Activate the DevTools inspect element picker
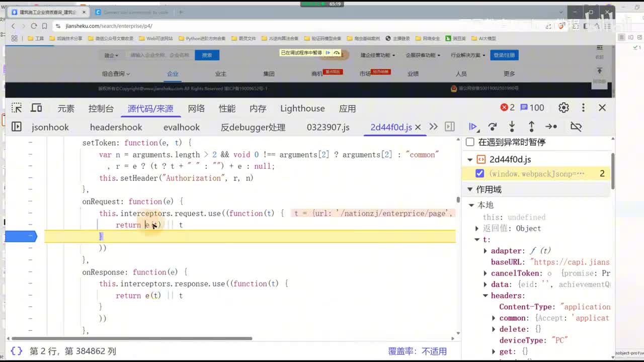The height and width of the screenshot is (362, 644). click(17, 108)
